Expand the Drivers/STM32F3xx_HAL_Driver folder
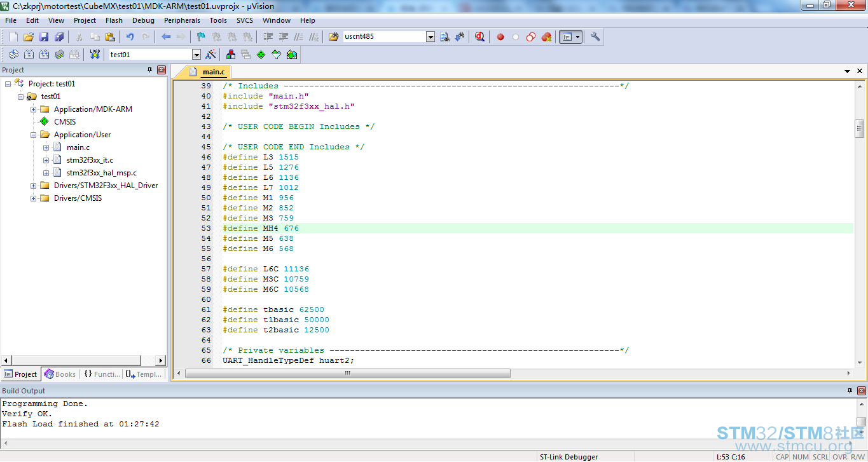The height and width of the screenshot is (462, 868). (x=34, y=186)
